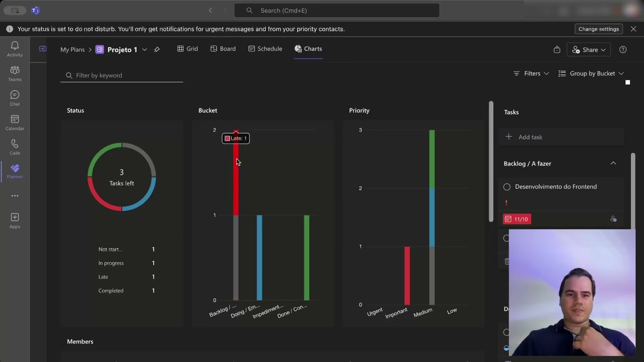Open the Projeto 1 plan dropdown
Screen dimensions: 644x362
(144, 49)
